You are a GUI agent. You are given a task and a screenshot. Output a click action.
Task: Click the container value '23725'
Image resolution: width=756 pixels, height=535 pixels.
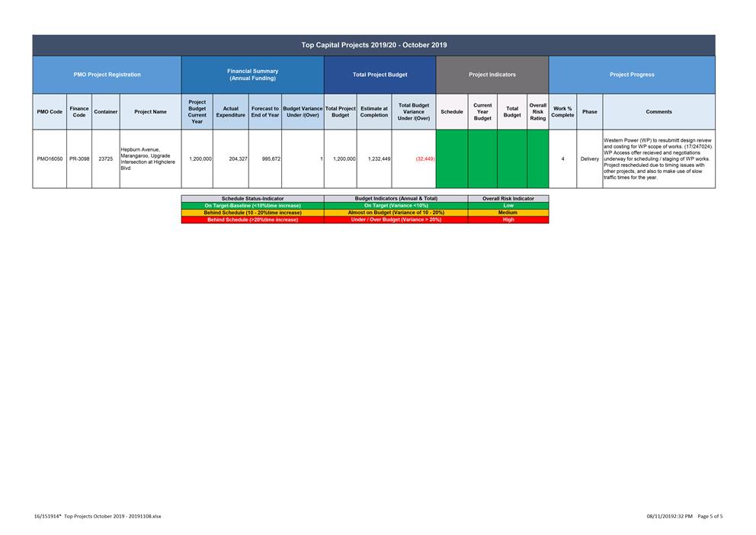coord(106,159)
